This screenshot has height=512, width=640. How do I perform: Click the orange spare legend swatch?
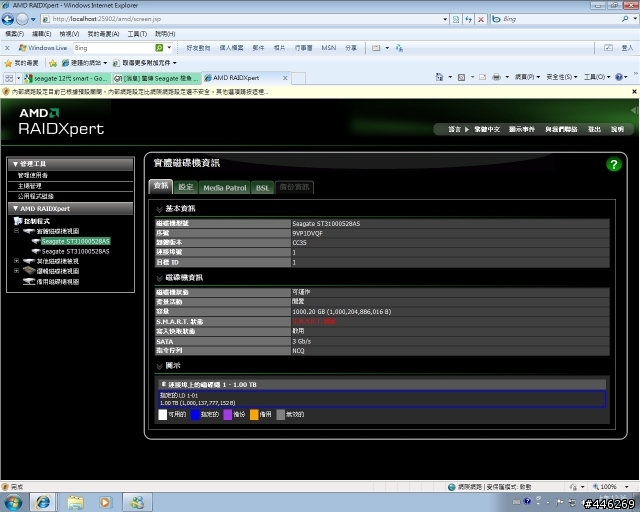point(254,414)
